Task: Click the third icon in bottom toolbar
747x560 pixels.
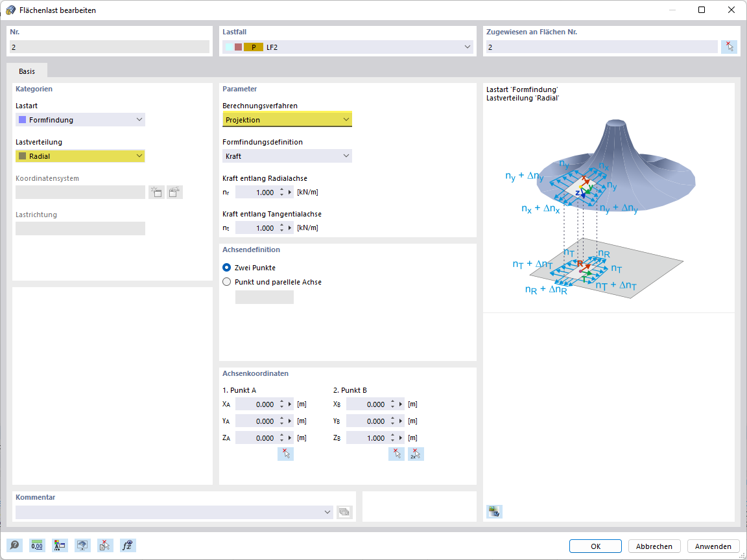Action: (x=60, y=545)
